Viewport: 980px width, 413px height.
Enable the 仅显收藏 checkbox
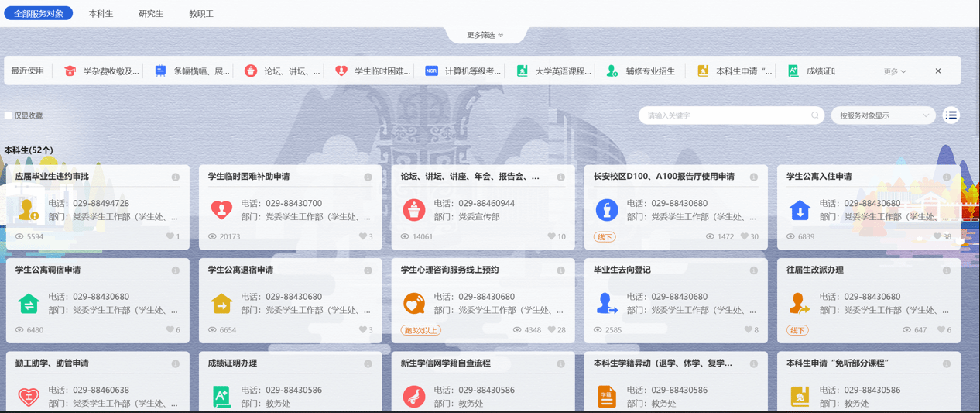tap(9, 115)
